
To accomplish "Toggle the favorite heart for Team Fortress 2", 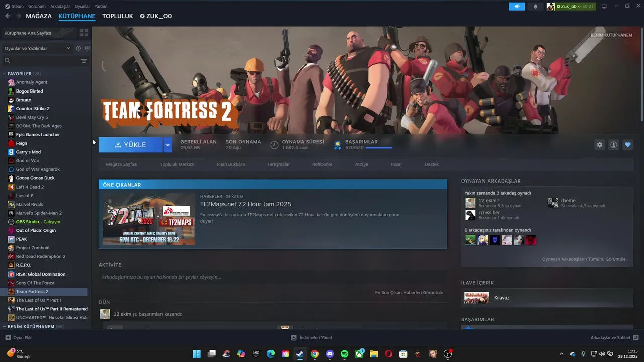I will click(627, 145).
